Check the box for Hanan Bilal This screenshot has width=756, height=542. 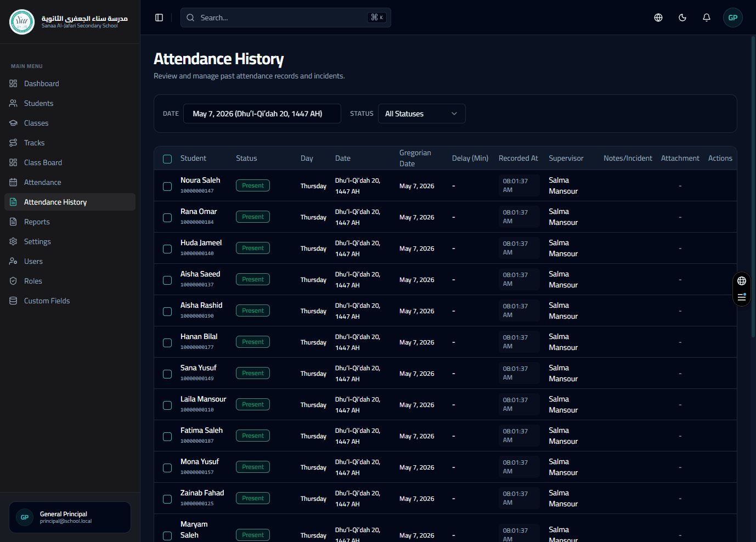pos(167,343)
